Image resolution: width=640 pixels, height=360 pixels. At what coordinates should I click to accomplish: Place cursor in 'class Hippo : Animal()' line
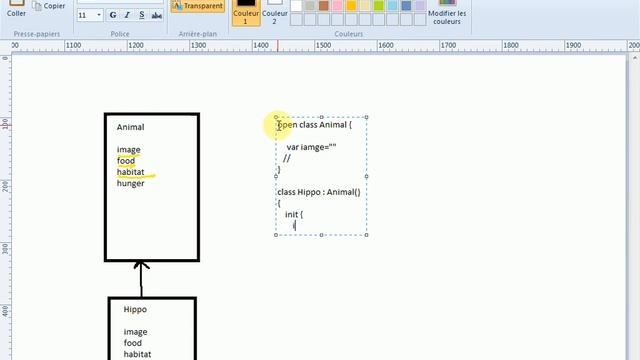point(319,192)
